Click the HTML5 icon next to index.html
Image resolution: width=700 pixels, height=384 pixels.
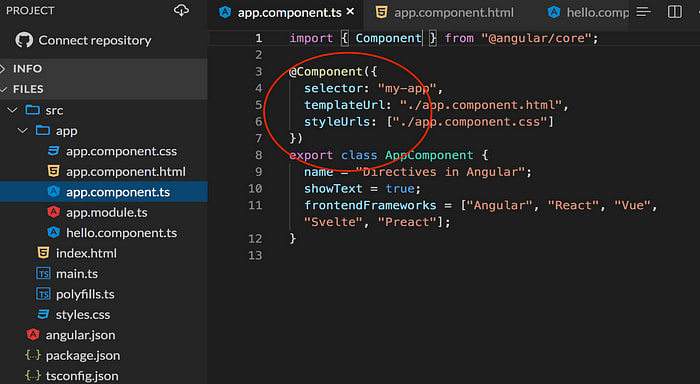point(43,253)
